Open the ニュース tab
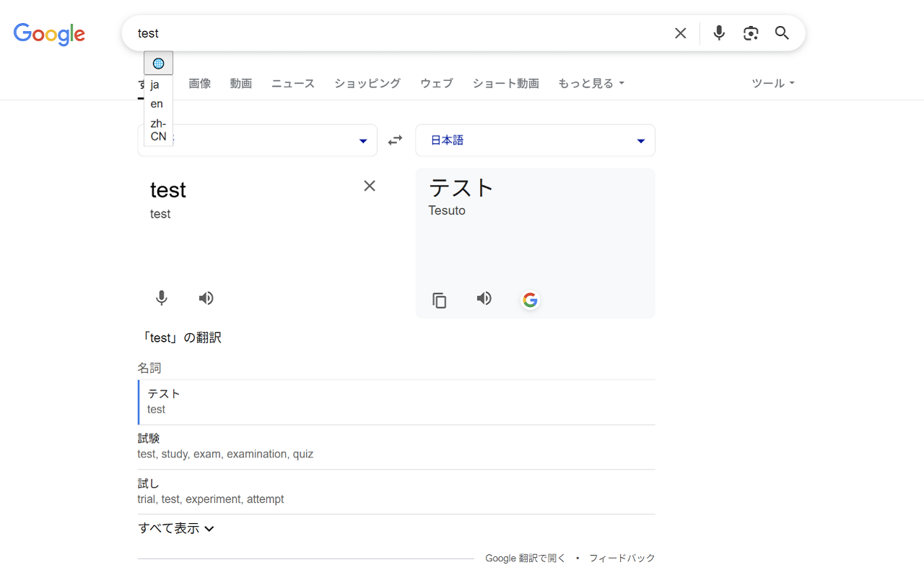The height and width of the screenshot is (578, 924). click(293, 83)
